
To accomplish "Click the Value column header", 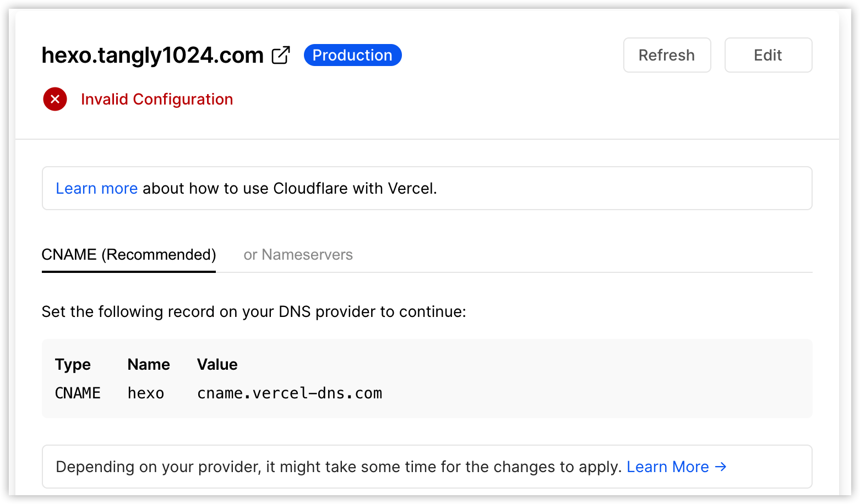I will (217, 364).
